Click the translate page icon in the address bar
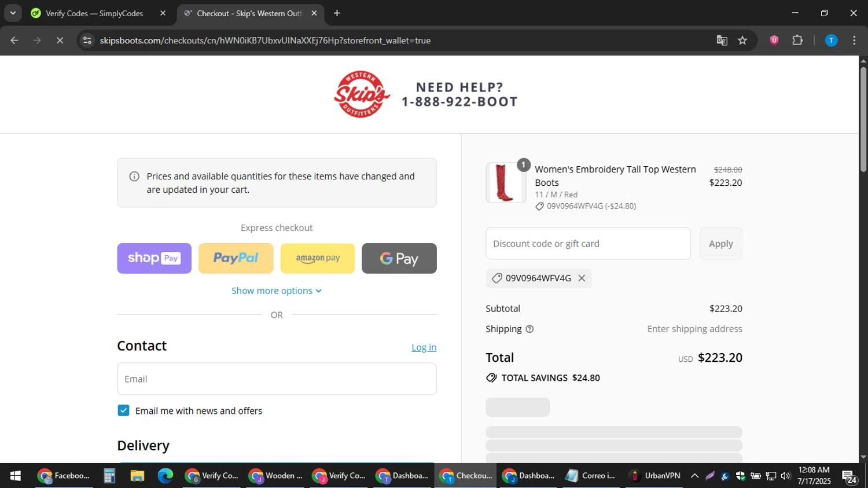 (x=722, y=41)
